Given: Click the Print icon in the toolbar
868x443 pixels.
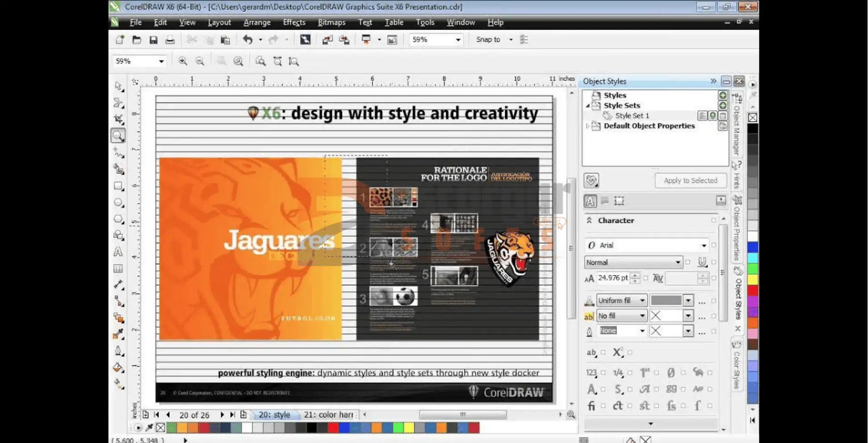Looking at the screenshot, I should (x=170, y=40).
